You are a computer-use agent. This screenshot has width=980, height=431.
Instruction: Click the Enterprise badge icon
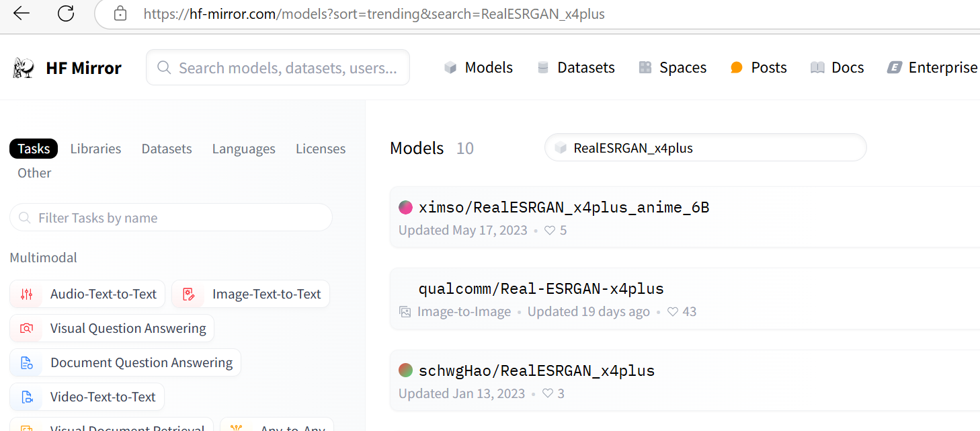pyautogui.click(x=895, y=68)
